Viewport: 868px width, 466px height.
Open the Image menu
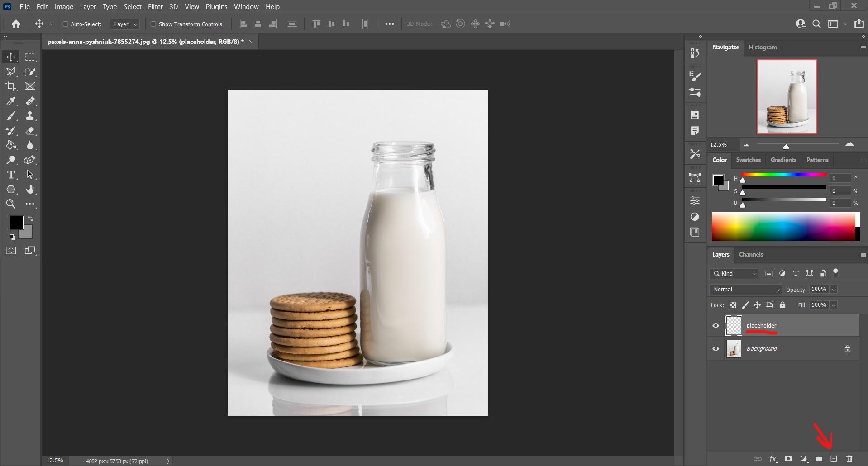64,7
